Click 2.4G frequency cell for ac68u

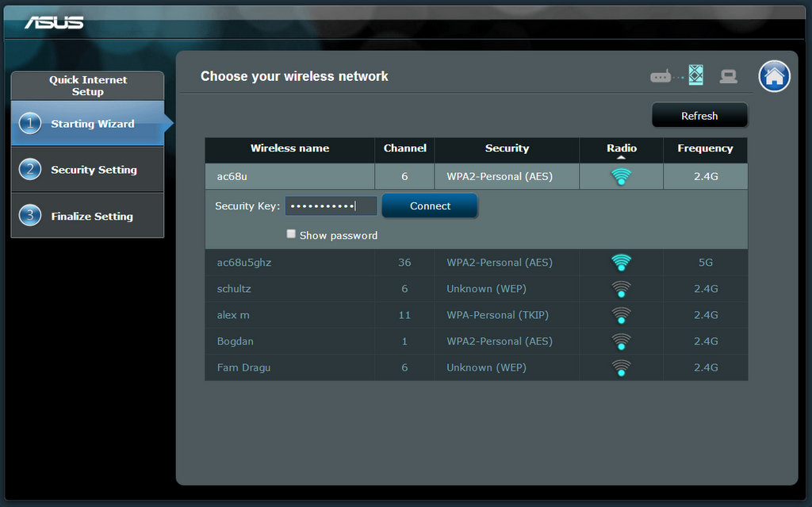point(705,176)
